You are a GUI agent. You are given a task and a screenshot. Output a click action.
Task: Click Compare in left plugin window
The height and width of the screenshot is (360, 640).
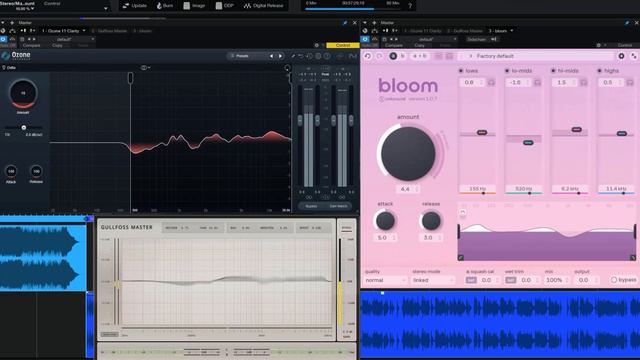tap(31, 45)
